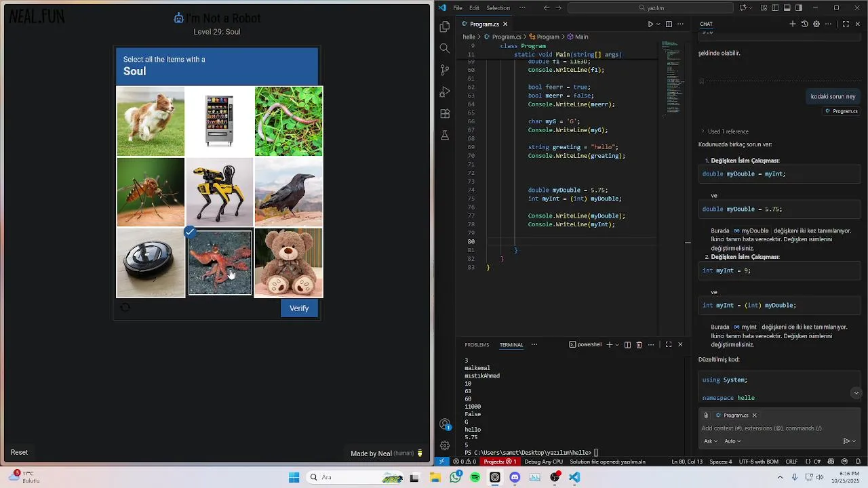Image resolution: width=868 pixels, height=488 pixels.
Task: Open Discord from the taskbar
Action: click(x=515, y=477)
